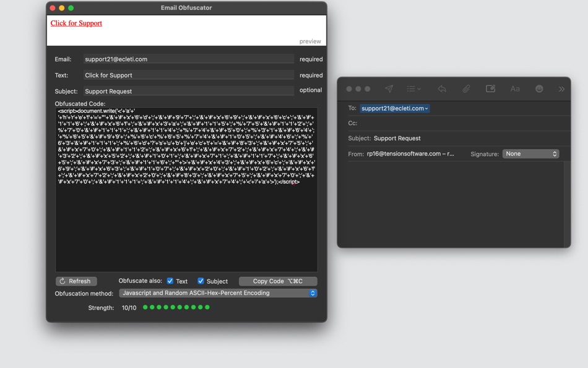The width and height of the screenshot is (588, 368).
Task: Open header fields list icon in Mail toolbar
Action: pyautogui.click(x=413, y=89)
